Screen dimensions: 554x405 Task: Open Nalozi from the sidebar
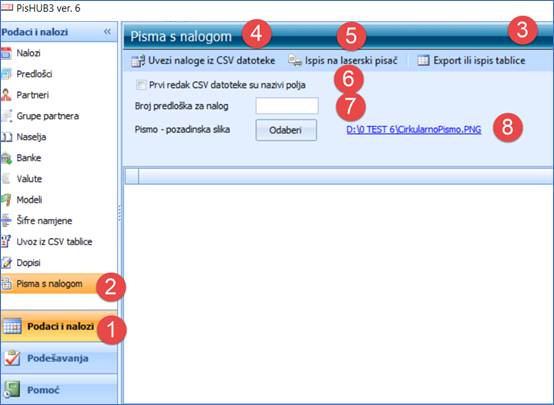[x=28, y=53]
